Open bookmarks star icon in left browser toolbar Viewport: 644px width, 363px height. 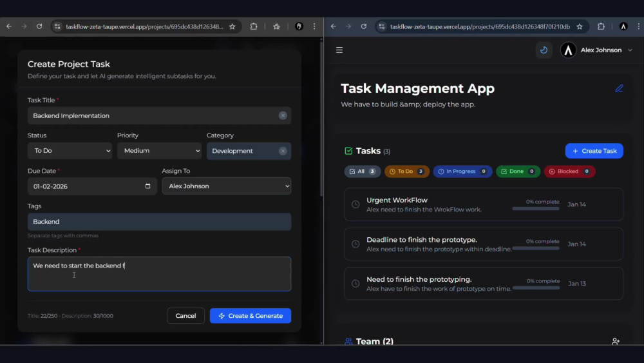click(276, 26)
